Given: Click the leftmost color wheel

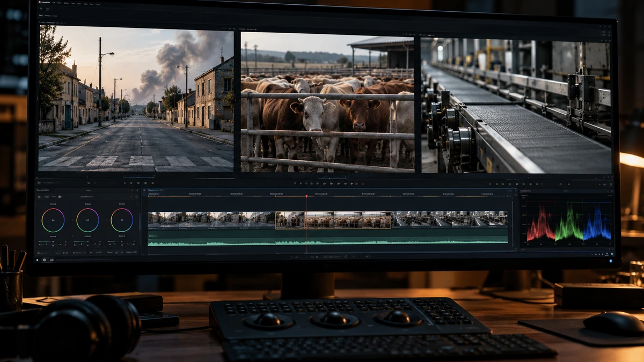Looking at the screenshot, I should pyautogui.click(x=53, y=220).
